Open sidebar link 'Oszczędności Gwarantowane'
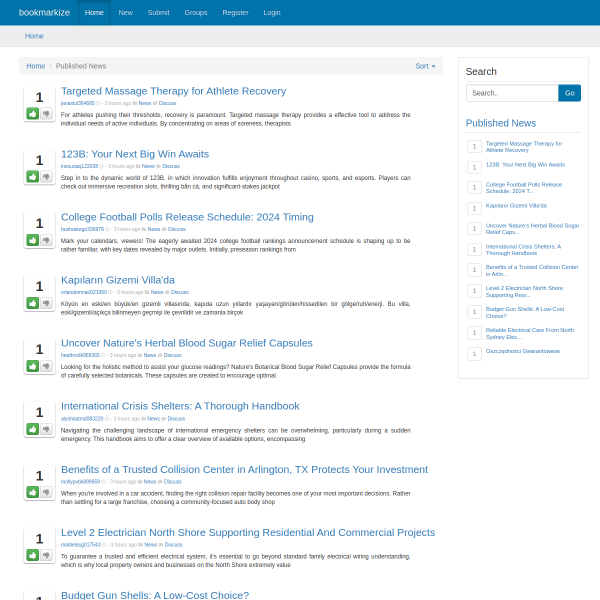This screenshot has height=600, width=600. pyautogui.click(x=522, y=351)
